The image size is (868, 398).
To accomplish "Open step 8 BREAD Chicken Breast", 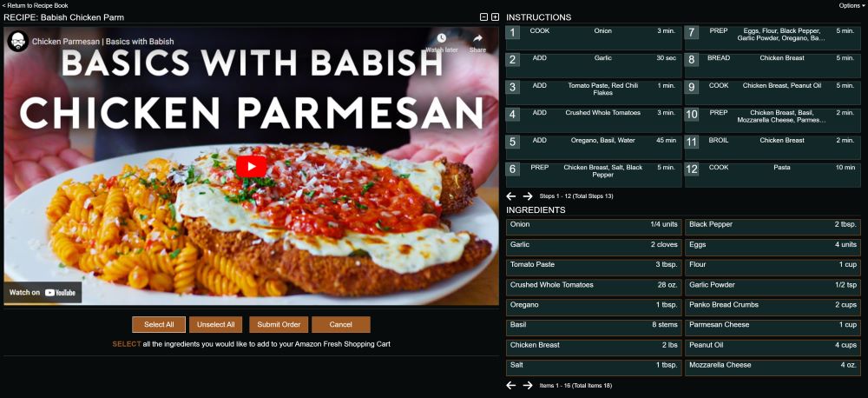I will [773, 65].
